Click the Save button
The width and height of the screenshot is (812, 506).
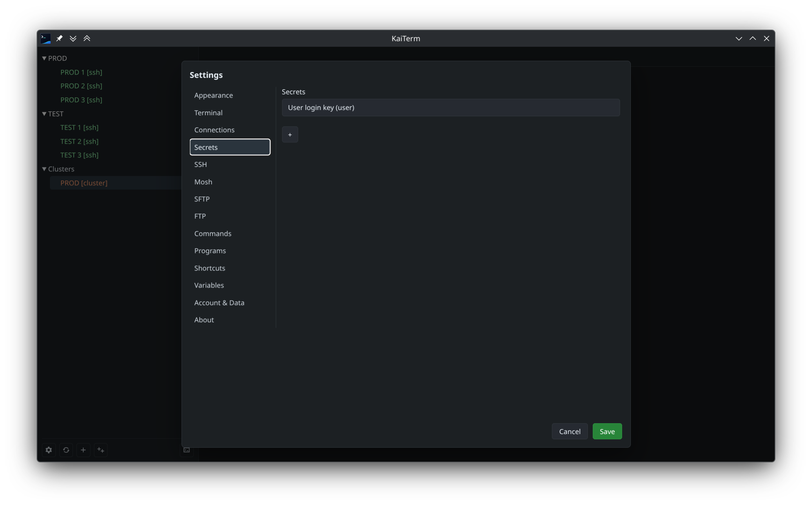[x=607, y=431]
